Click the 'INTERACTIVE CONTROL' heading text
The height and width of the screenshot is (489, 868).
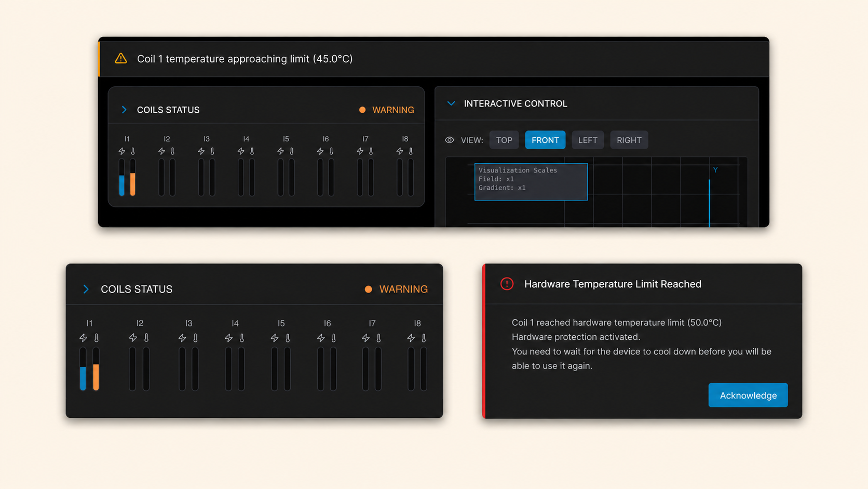516,103
